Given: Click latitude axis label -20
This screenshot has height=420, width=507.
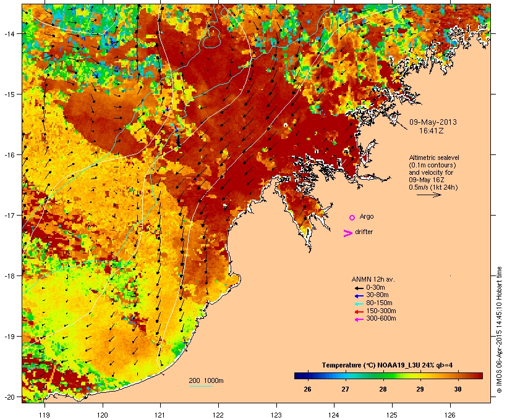Looking at the screenshot, I should 9,397.
